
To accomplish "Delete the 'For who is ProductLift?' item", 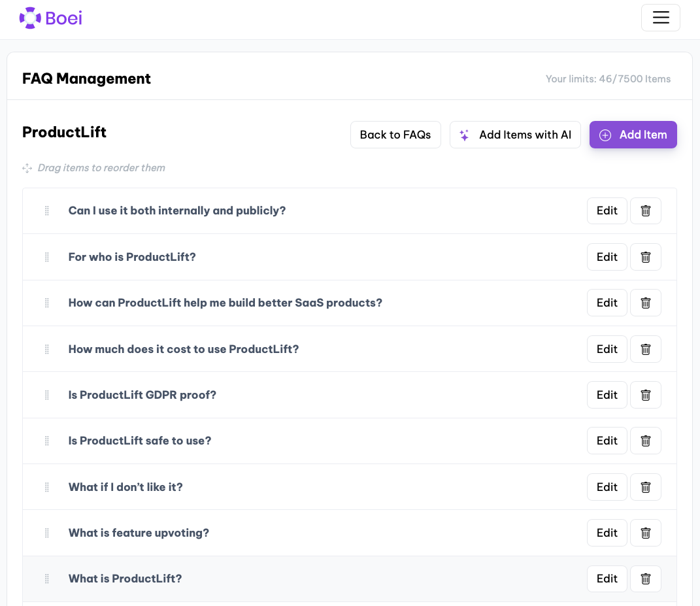I will coord(646,257).
